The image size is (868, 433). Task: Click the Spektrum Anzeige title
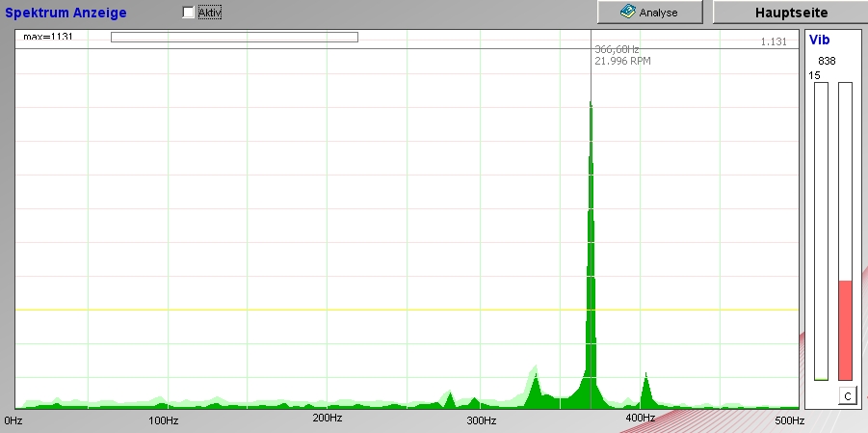(65, 13)
